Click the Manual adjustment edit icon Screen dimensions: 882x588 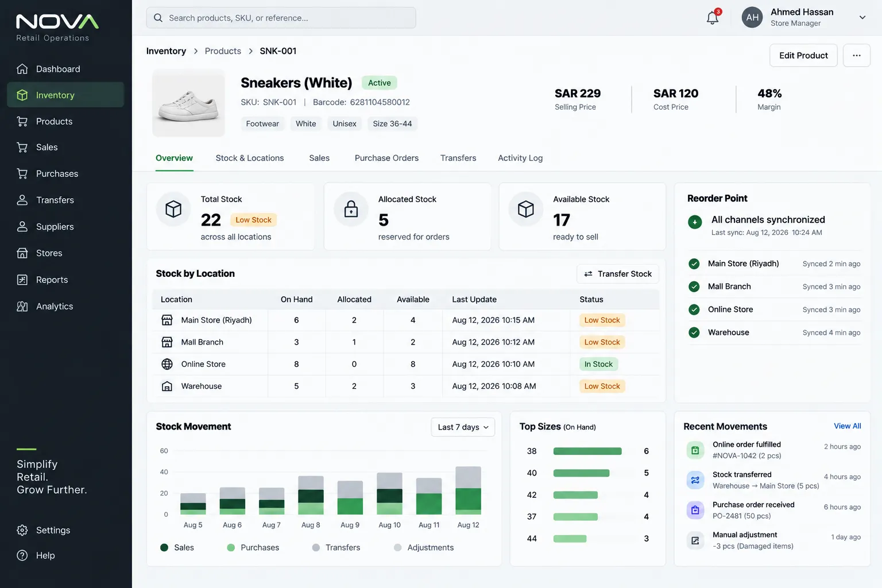[x=695, y=540]
